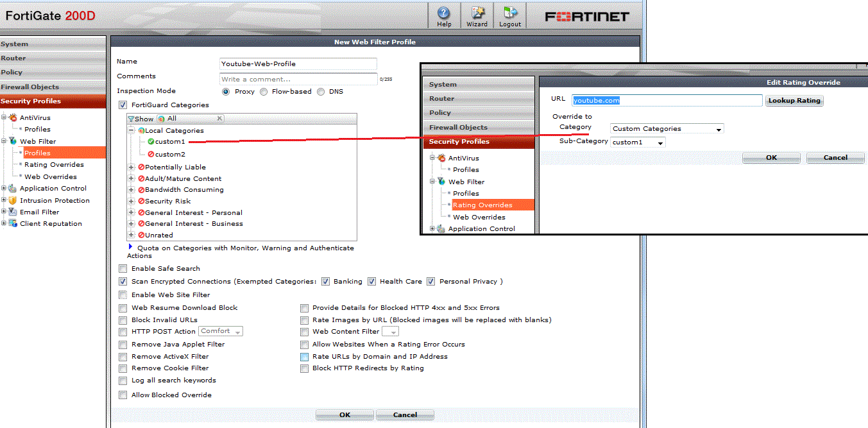Click the block icon for Adult/Mature Content
The height and width of the screenshot is (428, 868).
tap(140, 178)
